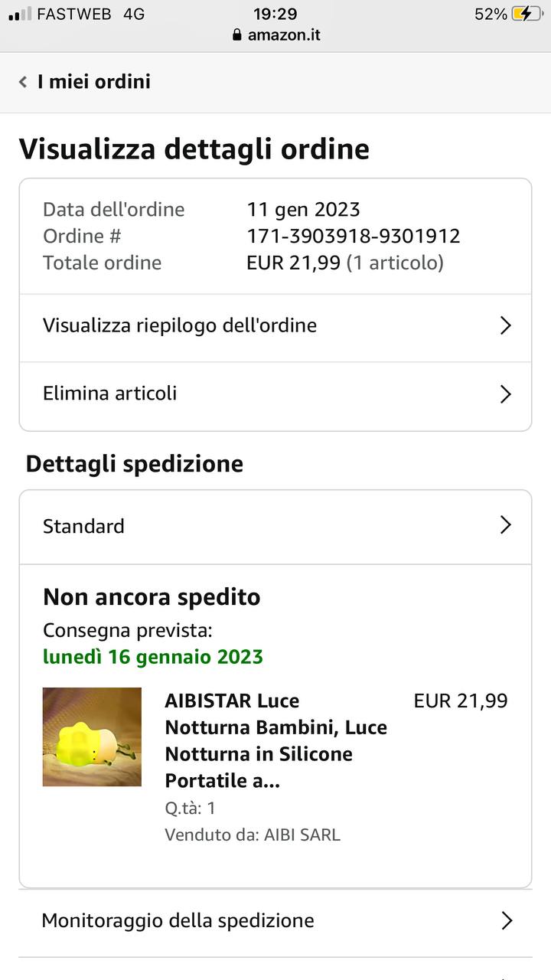The height and width of the screenshot is (980, 551).
Task: Expand Visualizza riepilogo dell'ordine chevron
Action: coord(505,325)
